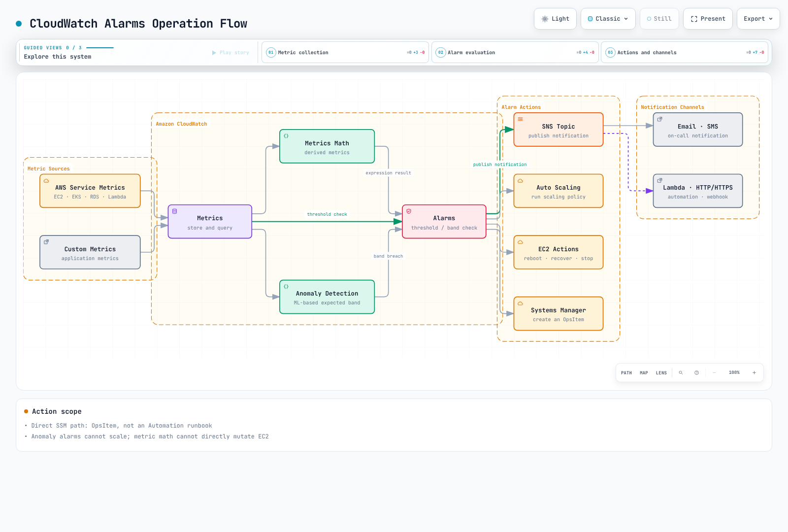
Task: Click cloud icon on Systems Manager node
Action: point(520,303)
